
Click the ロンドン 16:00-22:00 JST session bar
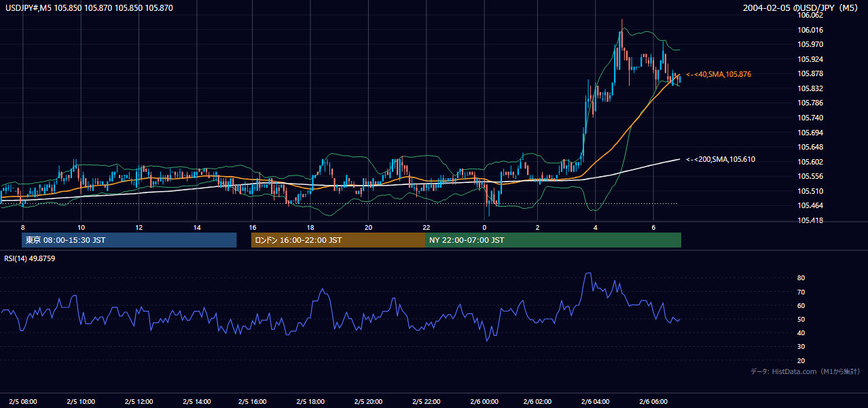(x=338, y=240)
